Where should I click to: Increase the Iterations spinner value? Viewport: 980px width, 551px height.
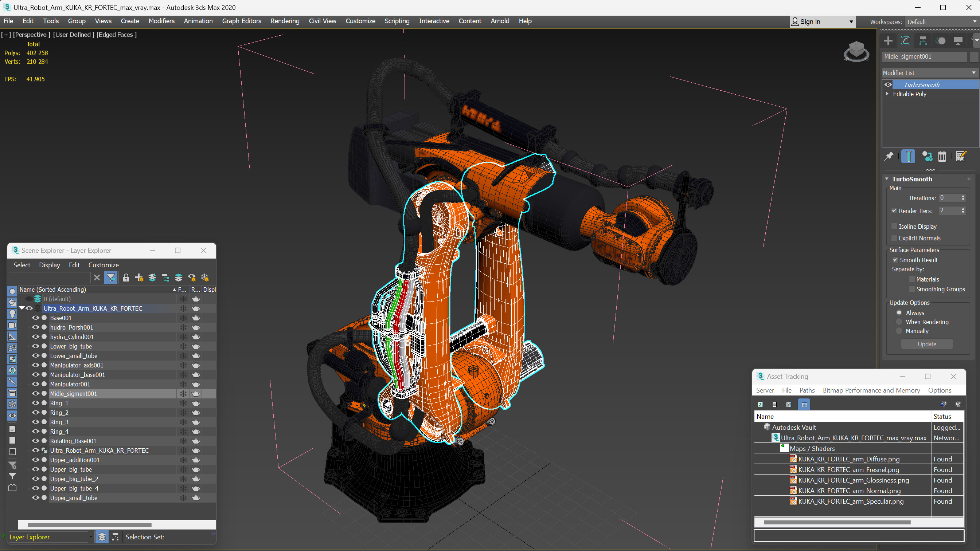[963, 196]
